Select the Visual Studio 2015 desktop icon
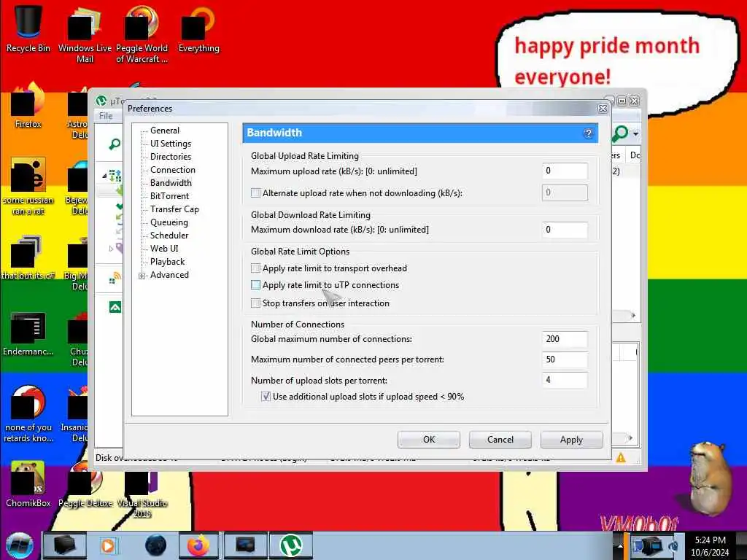The image size is (747, 560). click(x=142, y=494)
